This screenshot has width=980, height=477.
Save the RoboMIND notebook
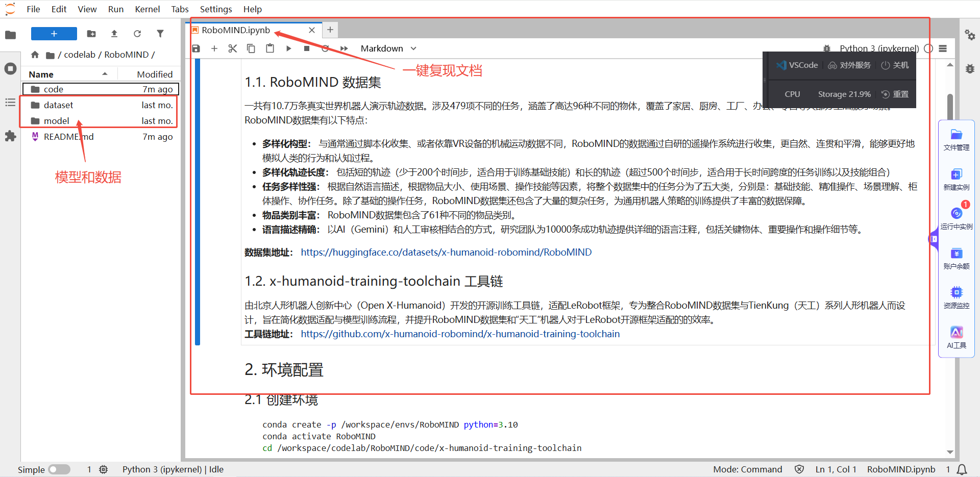196,48
